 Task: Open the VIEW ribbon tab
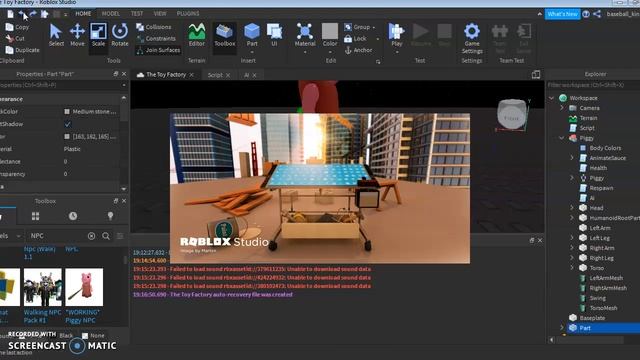(160, 13)
